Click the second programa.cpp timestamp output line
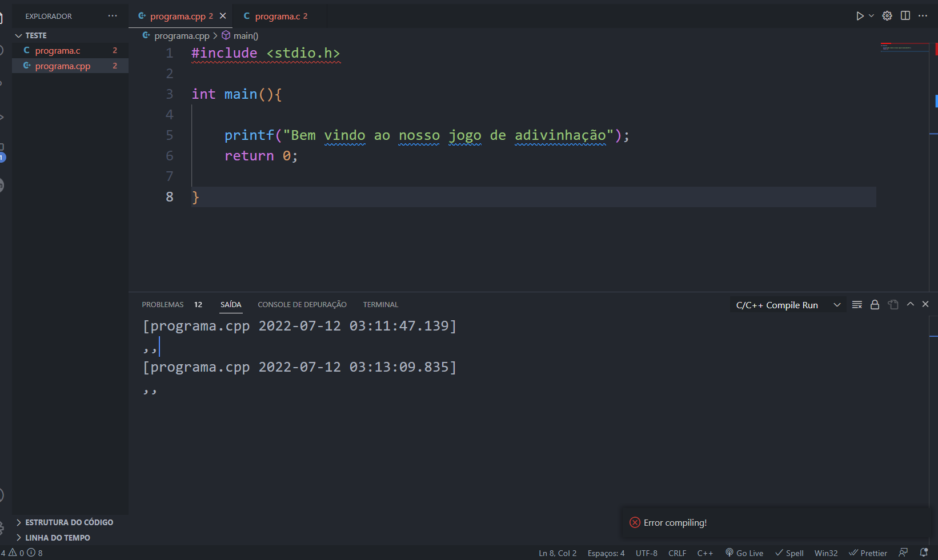938x560 pixels. 299,367
